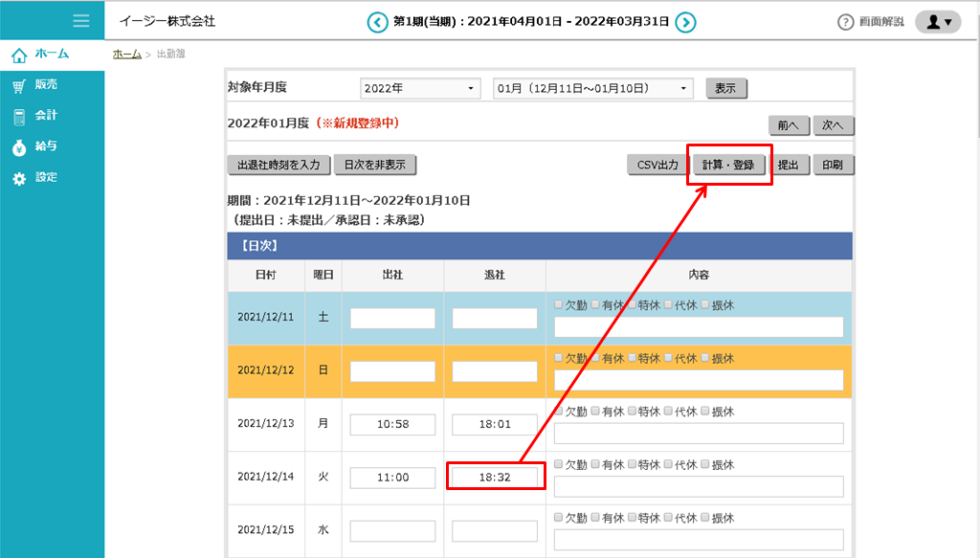Check 有休 for 2021/12/14
The height and width of the screenshot is (558, 980).
(x=595, y=464)
